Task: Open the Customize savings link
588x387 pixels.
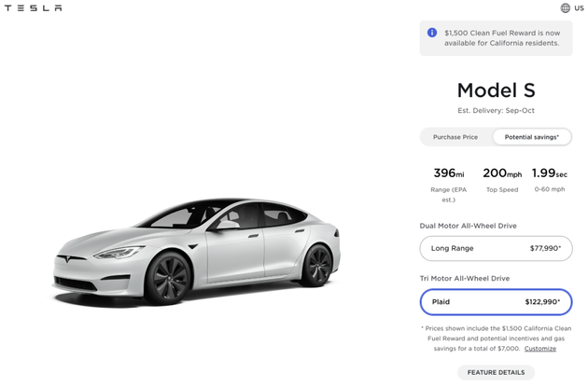Action: [539, 349]
